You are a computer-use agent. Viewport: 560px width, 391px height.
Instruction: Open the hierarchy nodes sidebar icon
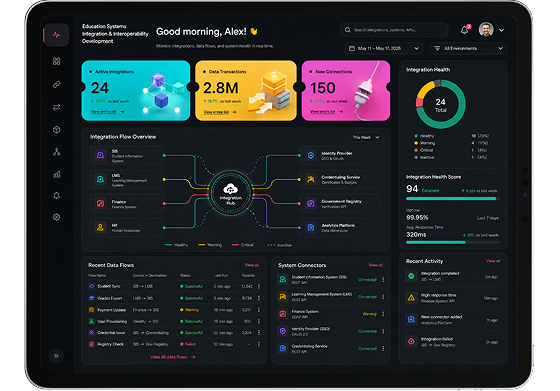coord(56,152)
